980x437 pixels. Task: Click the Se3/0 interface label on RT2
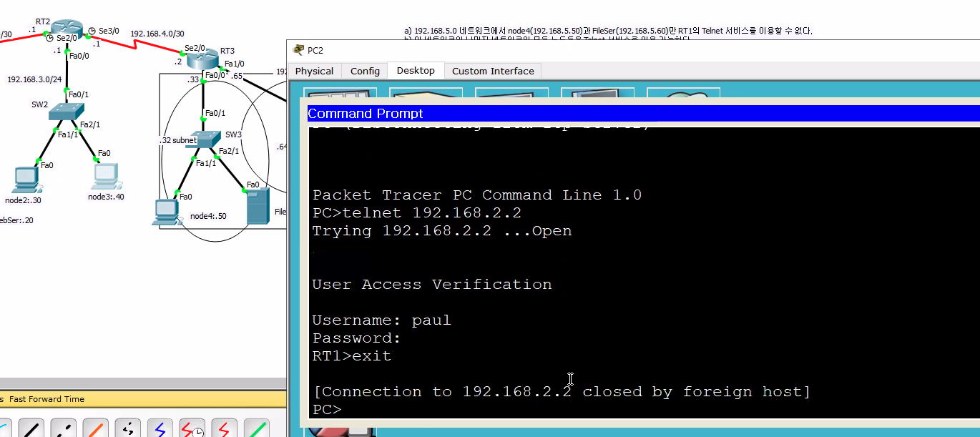point(109,31)
